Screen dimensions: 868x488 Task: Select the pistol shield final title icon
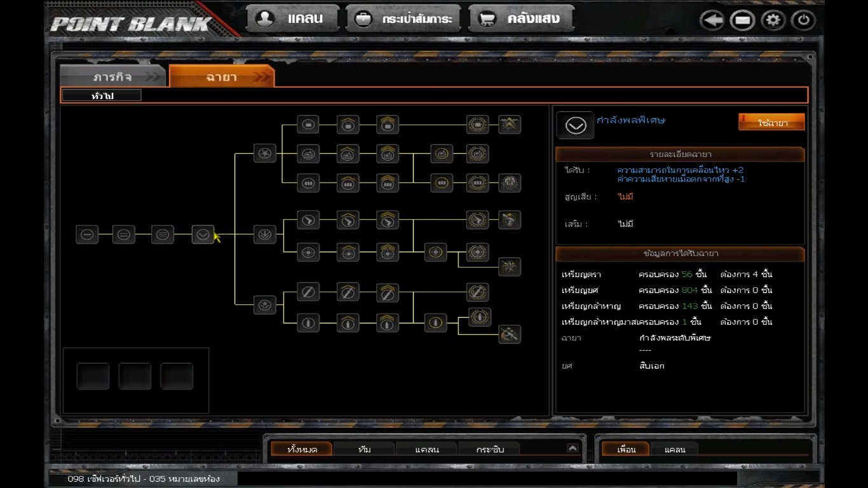click(x=509, y=220)
